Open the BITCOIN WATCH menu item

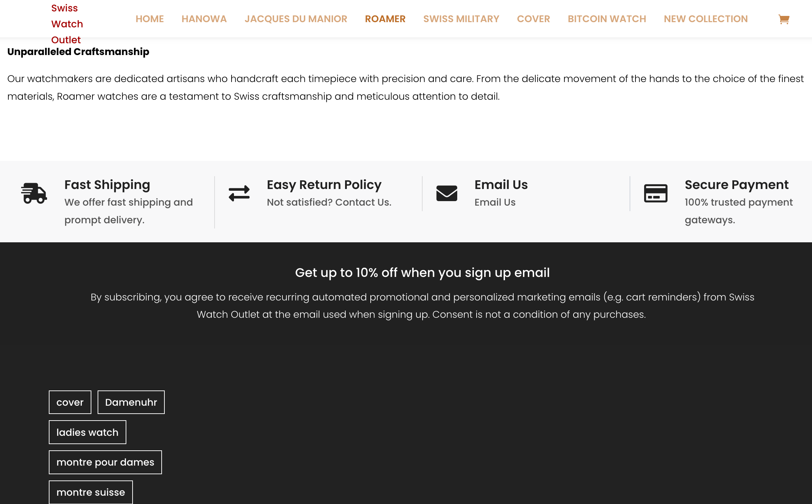[607, 19]
